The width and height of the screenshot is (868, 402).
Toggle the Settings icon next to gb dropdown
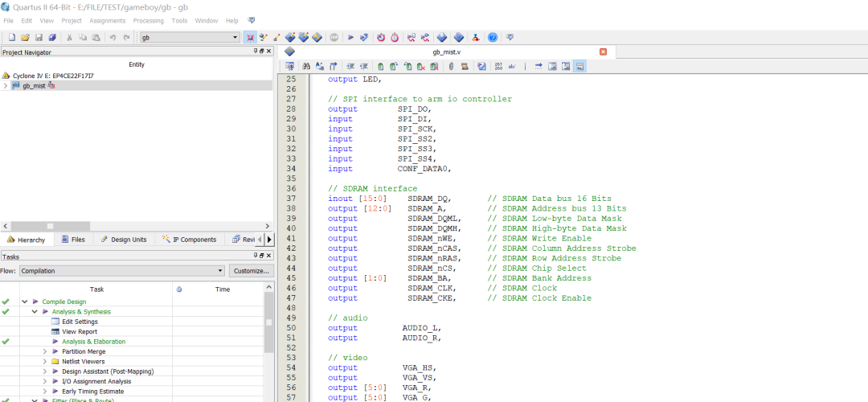click(x=250, y=38)
